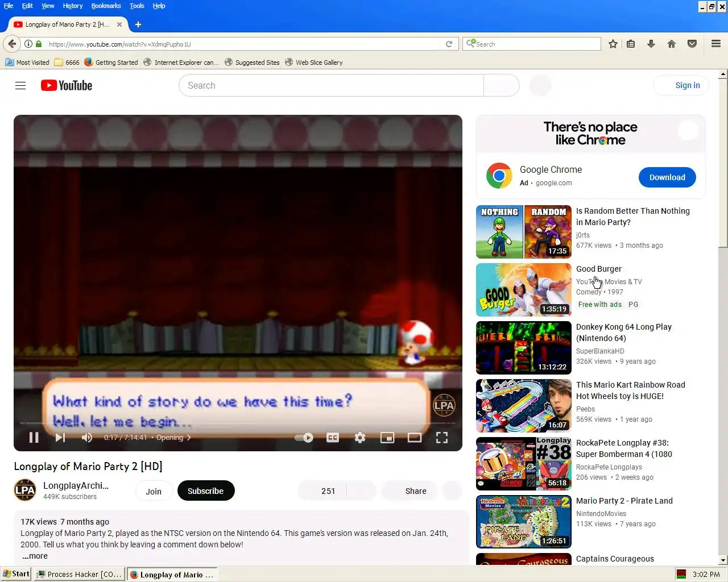Open a new browser tab
The height and width of the screenshot is (582, 728).
(x=138, y=24)
